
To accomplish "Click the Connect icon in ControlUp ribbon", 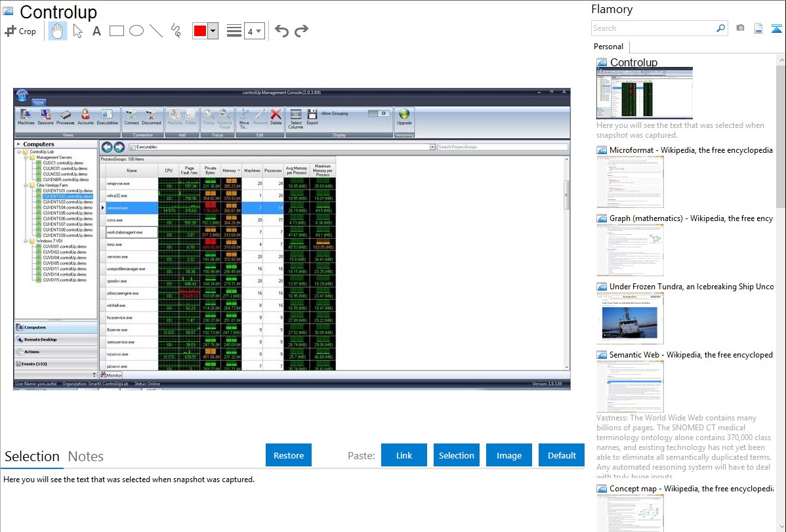I will tap(131, 117).
